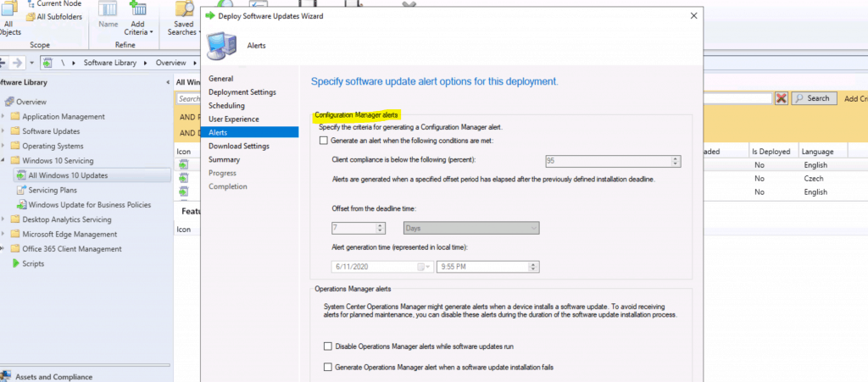Click the Microsoft Edge Management folder icon
This screenshot has width=868, height=382.
pos(15,235)
